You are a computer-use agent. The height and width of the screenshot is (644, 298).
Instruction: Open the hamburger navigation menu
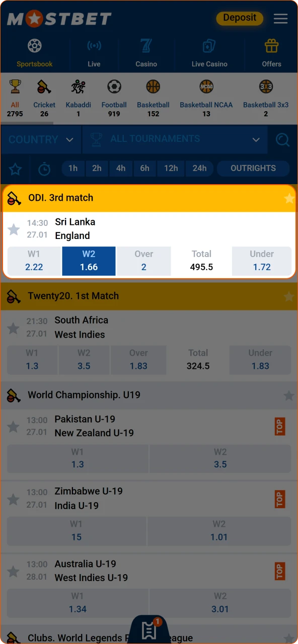[280, 19]
